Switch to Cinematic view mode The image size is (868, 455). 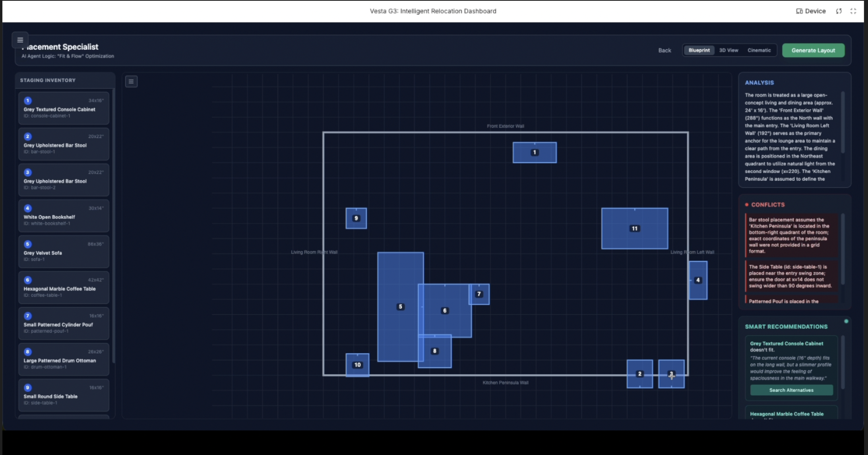tap(759, 50)
